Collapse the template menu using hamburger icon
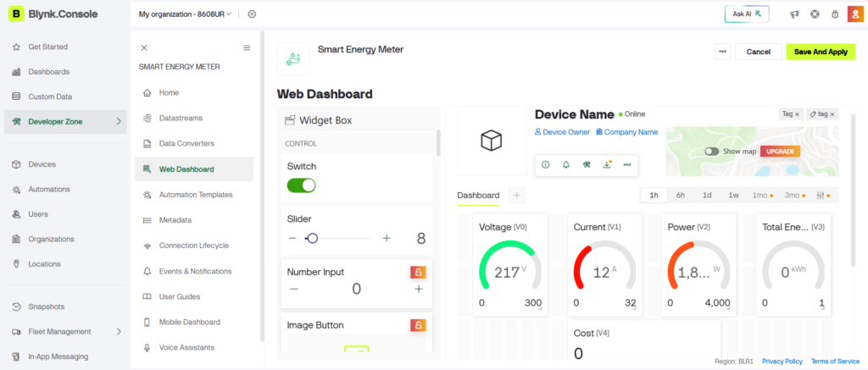 (x=247, y=48)
